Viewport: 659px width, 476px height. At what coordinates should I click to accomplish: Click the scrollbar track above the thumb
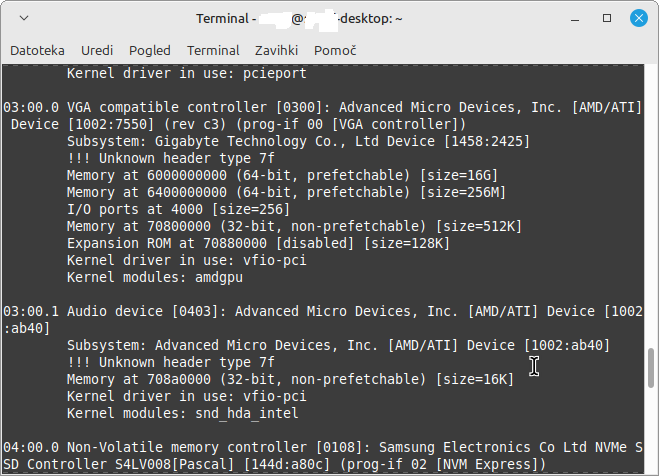pyautogui.click(x=651, y=206)
